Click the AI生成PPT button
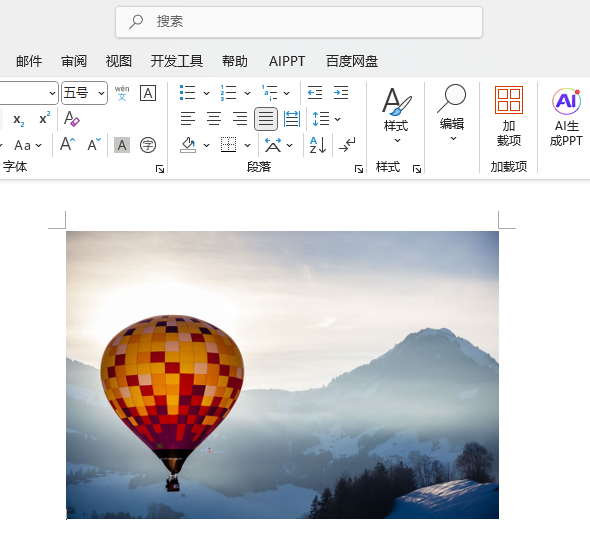The height and width of the screenshot is (555, 590). pos(566,117)
